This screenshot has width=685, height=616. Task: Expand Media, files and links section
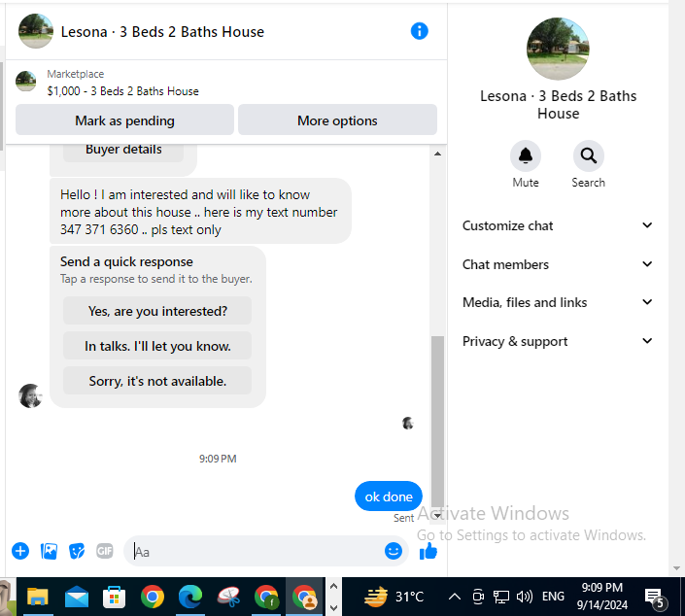coord(558,302)
